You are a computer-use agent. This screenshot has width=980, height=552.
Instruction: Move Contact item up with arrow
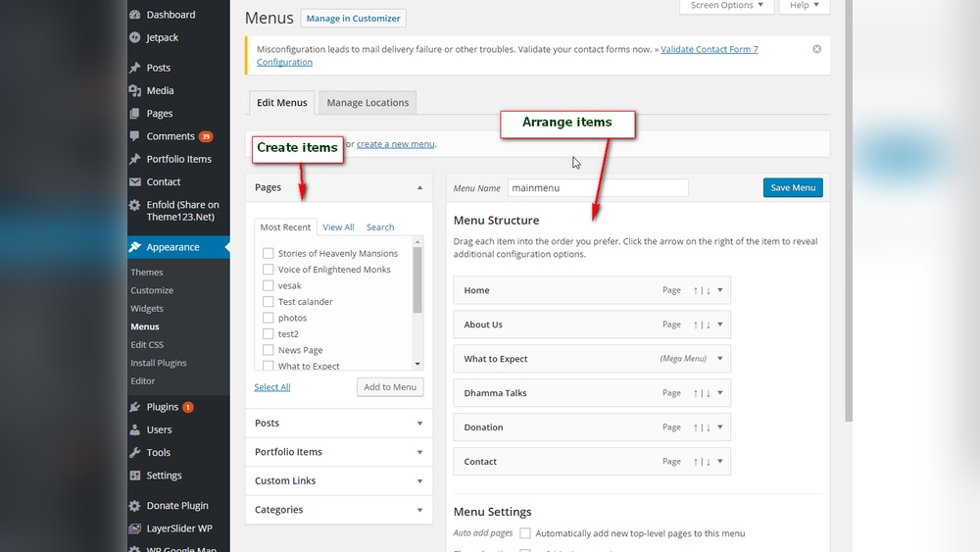point(696,462)
